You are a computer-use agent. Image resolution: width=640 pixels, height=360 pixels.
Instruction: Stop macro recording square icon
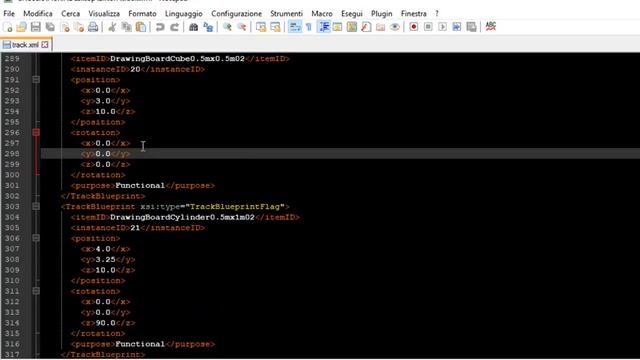[x=428, y=27]
